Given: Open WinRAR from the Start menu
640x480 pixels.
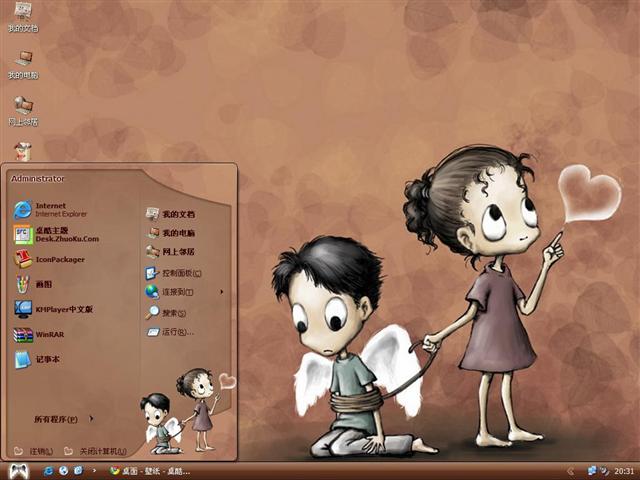Looking at the screenshot, I should pyautogui.click(x=39, y=334).
